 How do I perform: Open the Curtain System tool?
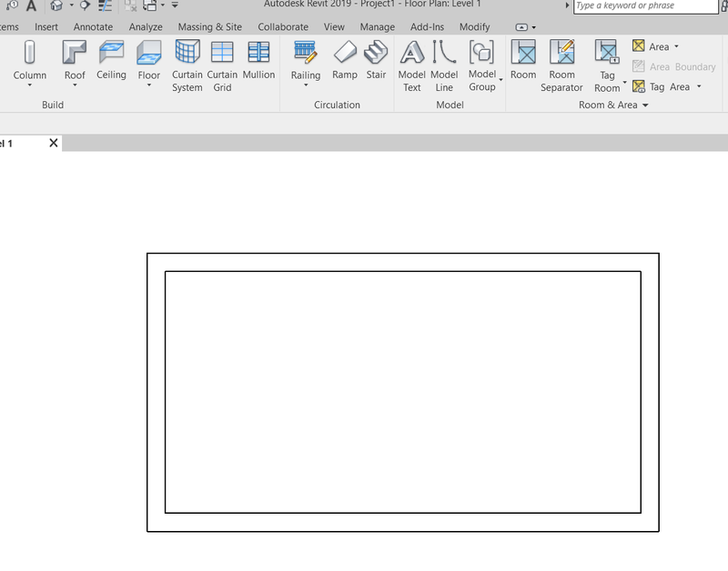coord(187,64)
